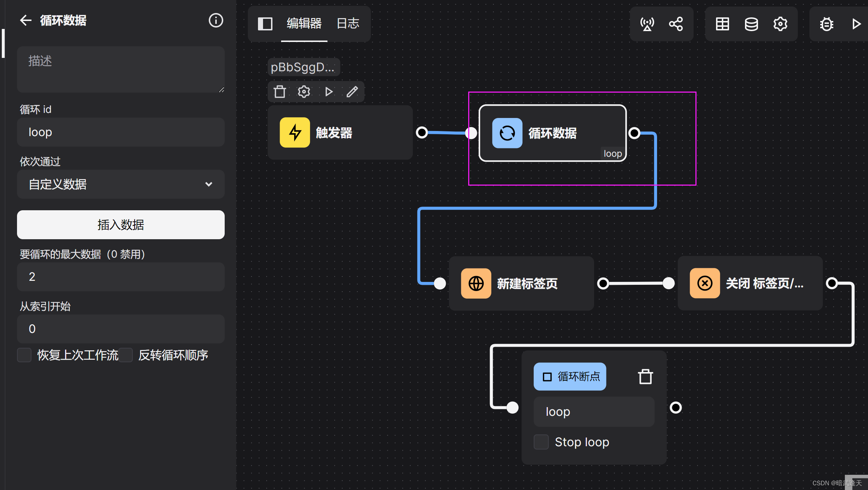Click the 插入数据 button
868x490 pixels.
120,225
